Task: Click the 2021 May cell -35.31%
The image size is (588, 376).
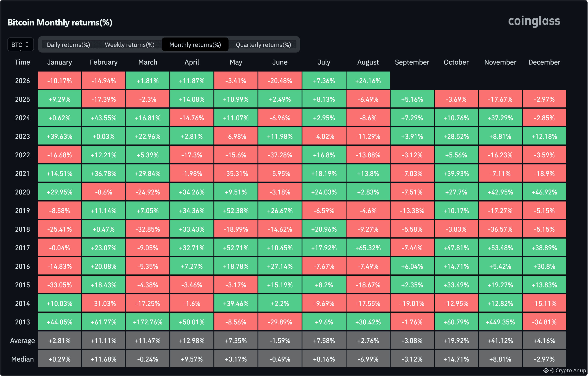Action: (236, 173)
